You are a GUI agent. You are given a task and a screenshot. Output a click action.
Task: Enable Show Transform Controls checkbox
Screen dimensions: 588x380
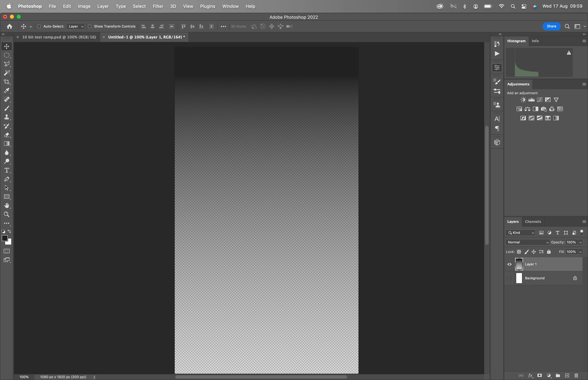click(x=90, y=26)
